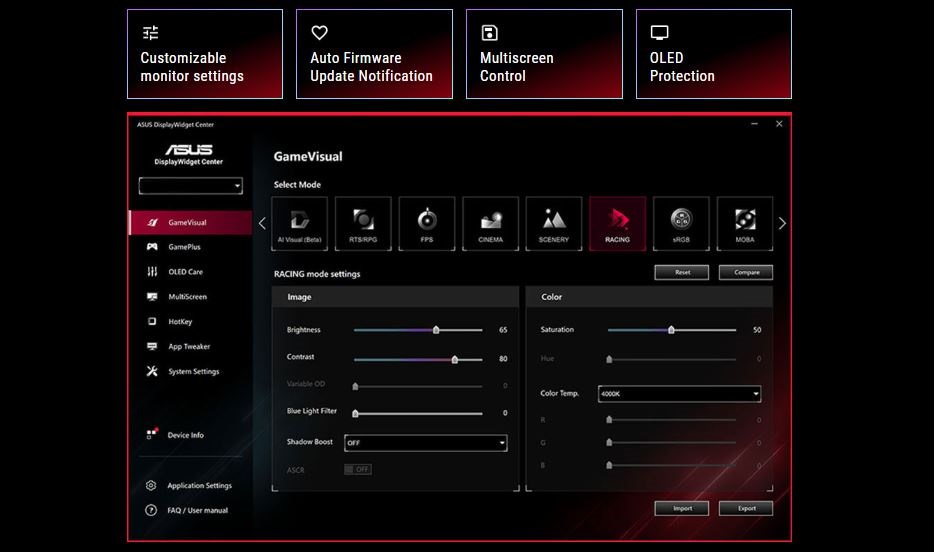This screenshot has width=934, height=552.
Task: Go to the MultiScreen section
Action: coord(187,297)
